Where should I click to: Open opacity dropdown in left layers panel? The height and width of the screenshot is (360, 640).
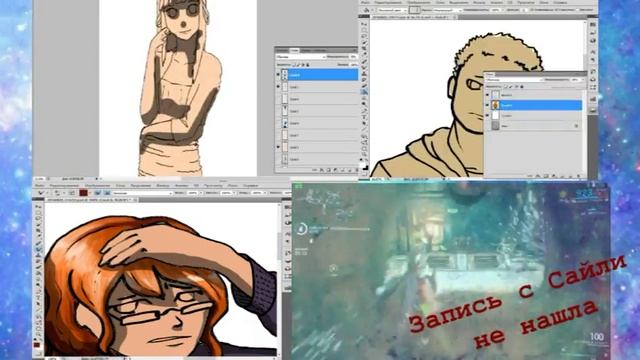353,57
